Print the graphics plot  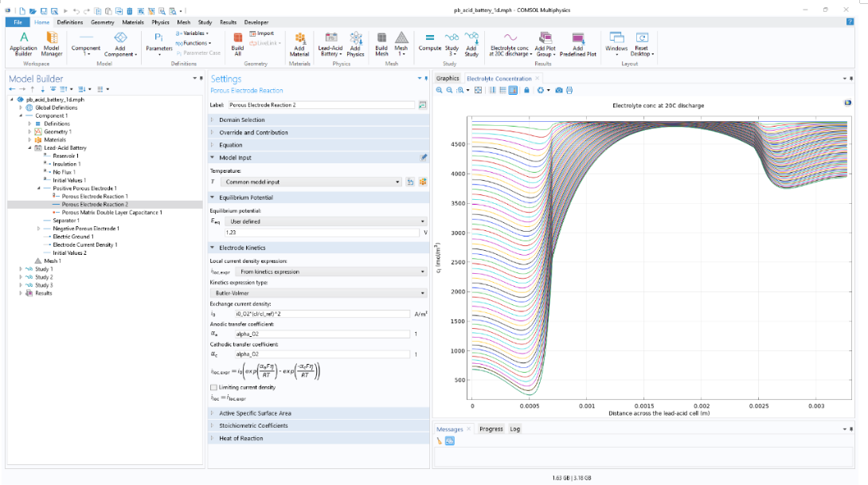(569, 90)
